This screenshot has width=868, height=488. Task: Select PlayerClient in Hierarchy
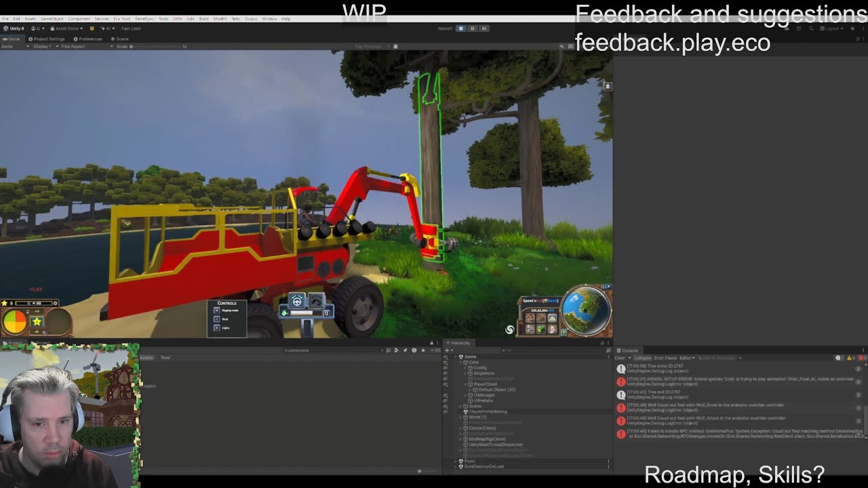[485, 384]
